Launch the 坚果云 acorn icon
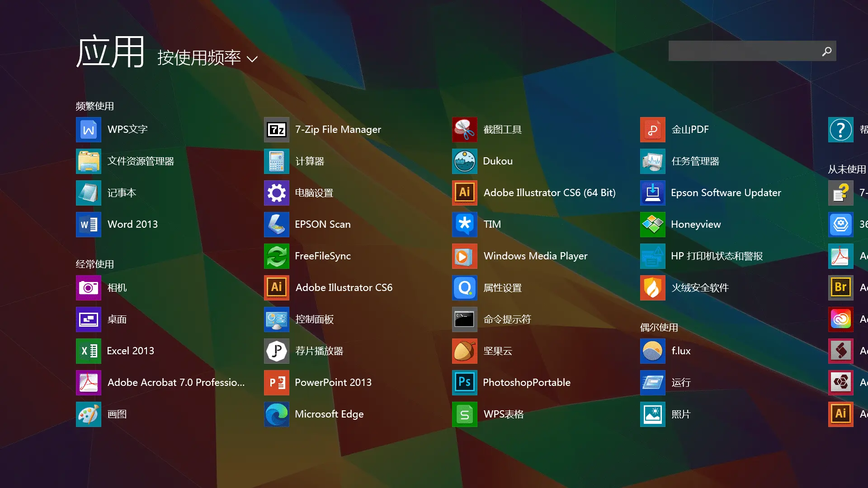Viewport: 868px width, 488px height. [465, 351]
